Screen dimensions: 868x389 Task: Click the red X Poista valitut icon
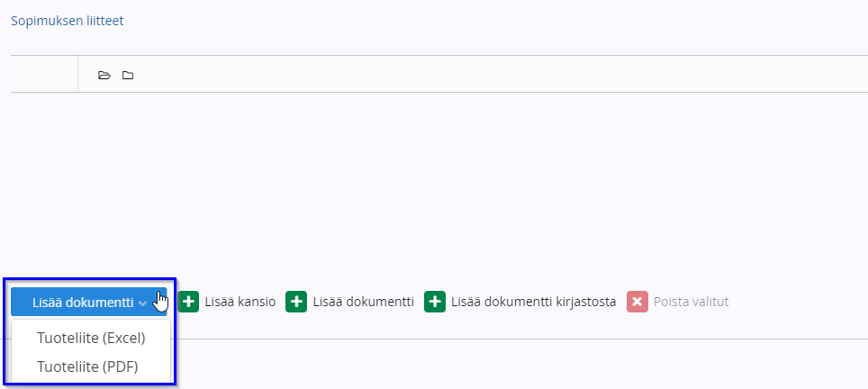pyautogui.click(x=637, y=302)
